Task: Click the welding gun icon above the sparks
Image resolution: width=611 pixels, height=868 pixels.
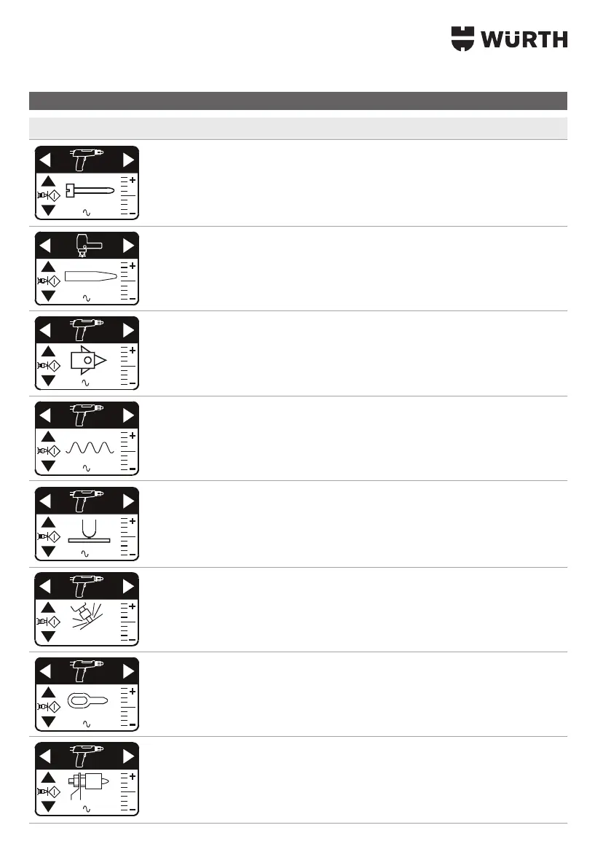Action: (x=87, y=585)
